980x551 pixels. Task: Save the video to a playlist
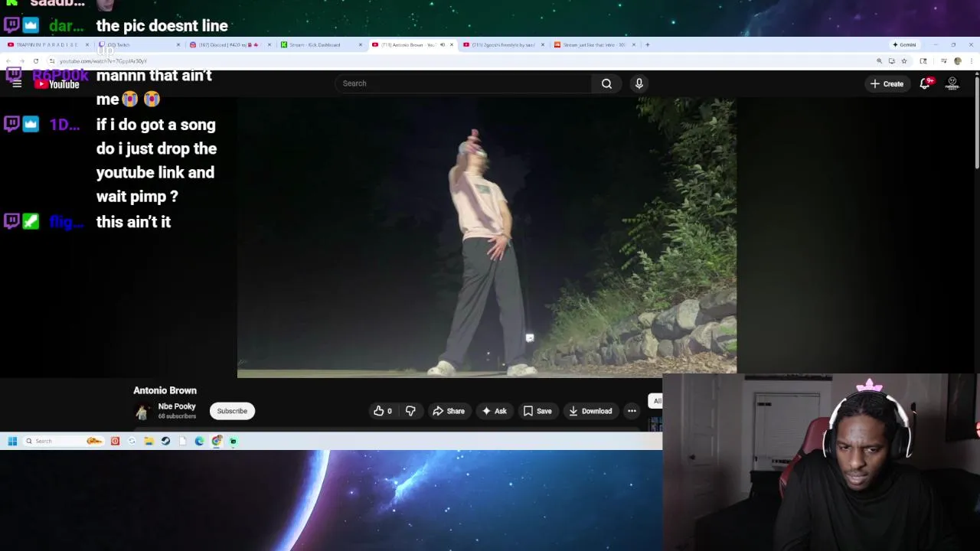pyautogui.click(x=537, y=411)
